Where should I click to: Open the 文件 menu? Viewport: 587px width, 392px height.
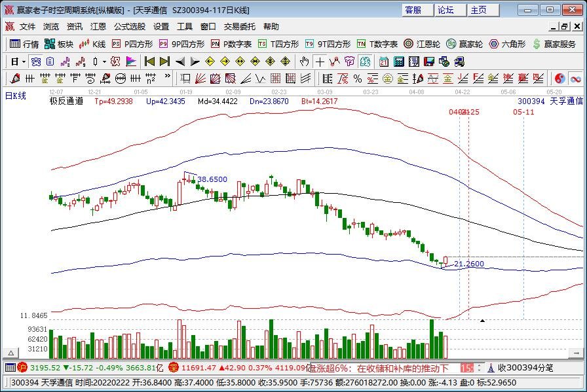28,27
